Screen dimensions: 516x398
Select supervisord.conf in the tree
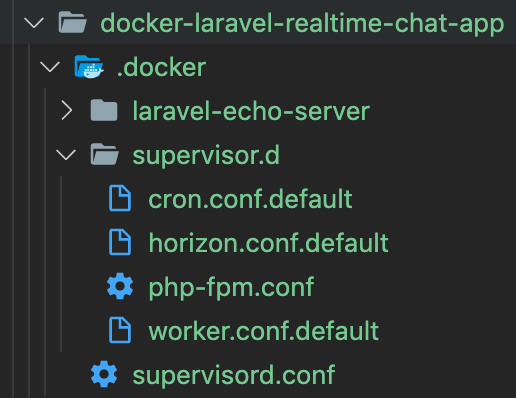[x=233, y=375]
